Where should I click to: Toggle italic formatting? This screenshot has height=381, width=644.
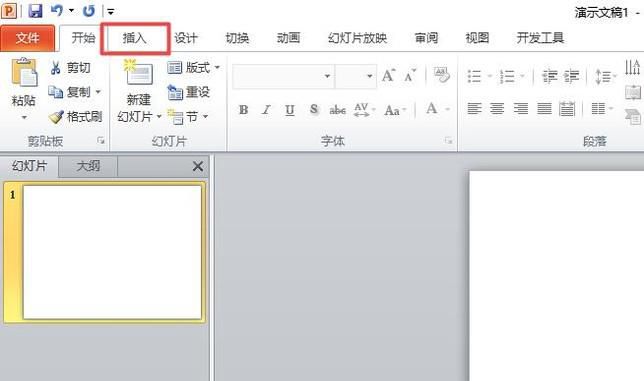pyautogui.click(x=267, y=110)
